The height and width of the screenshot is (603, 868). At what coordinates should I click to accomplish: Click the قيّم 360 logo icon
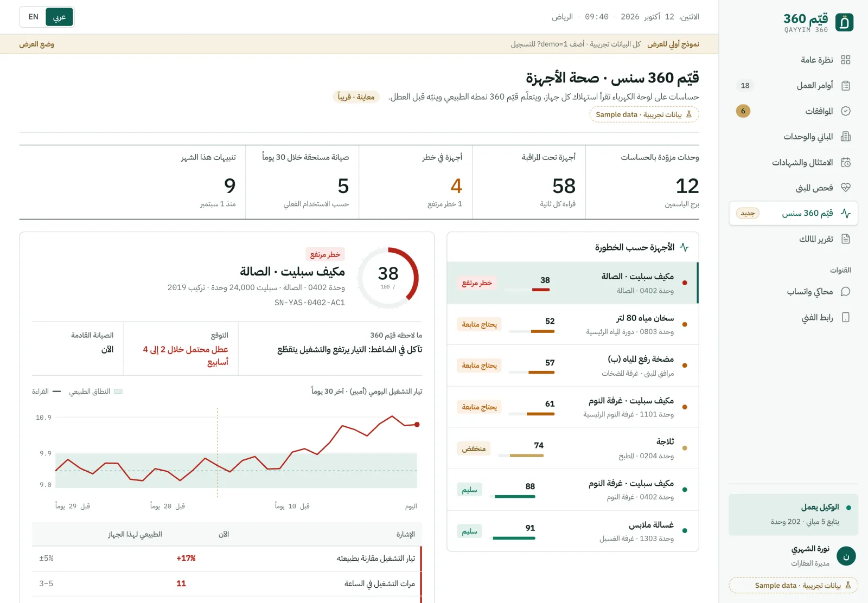point(844,22)
